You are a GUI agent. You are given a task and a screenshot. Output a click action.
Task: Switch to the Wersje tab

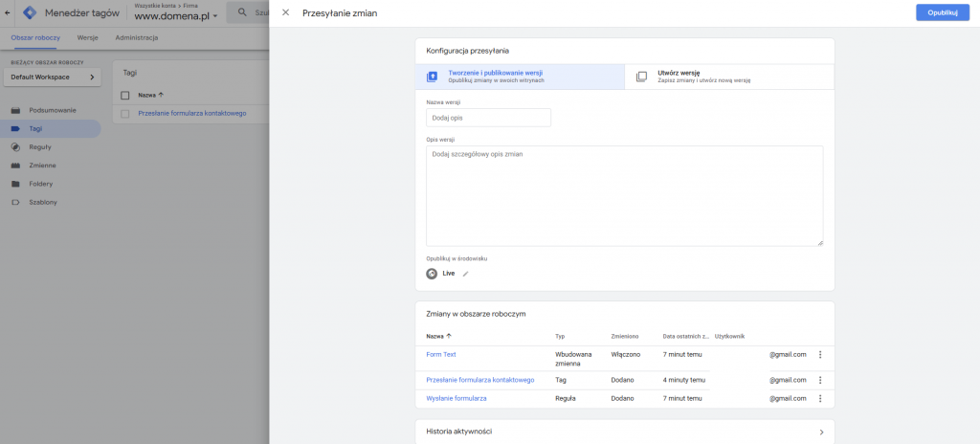[x=87, y=37]
